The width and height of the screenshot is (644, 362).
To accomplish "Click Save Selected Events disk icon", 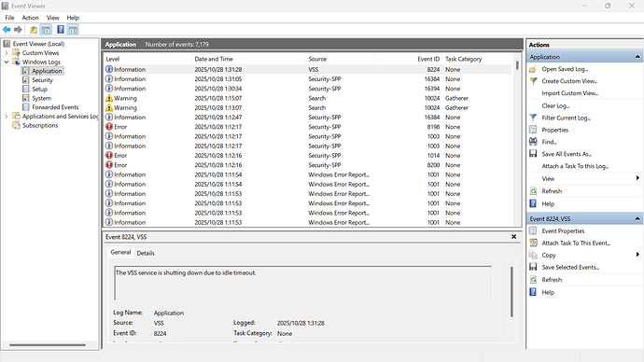I will pos(533,267).
